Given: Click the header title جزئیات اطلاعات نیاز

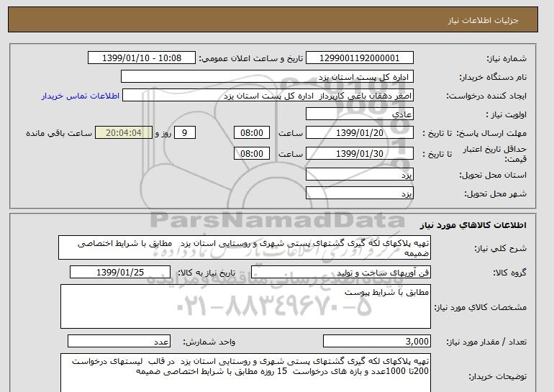Looking at the screenshot, I should 483,20.
